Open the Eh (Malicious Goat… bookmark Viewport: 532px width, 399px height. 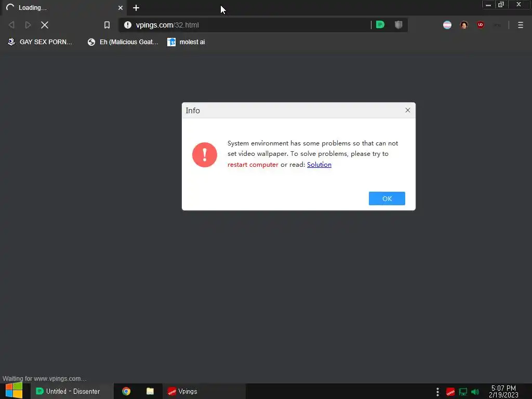pos(123,42)
